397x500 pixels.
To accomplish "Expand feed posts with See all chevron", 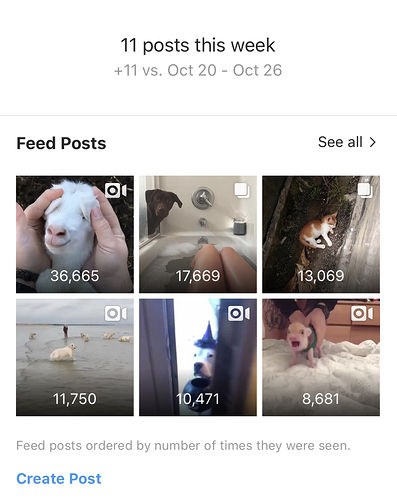I will point(373,142).
